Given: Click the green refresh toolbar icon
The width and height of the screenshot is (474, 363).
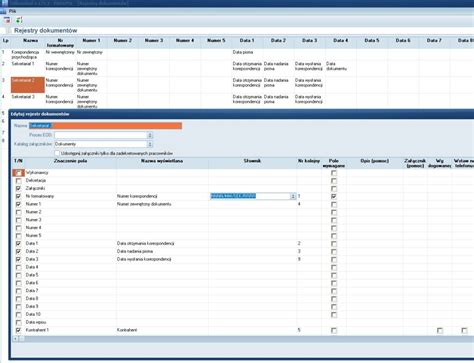Looking at the screenshot, I should (19, 20).
